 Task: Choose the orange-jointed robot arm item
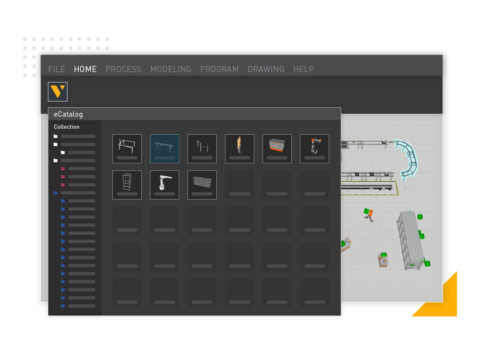click(x=315, y=149)
